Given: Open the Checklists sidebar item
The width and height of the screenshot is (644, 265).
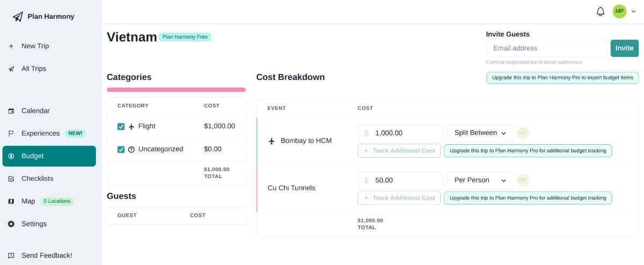Looking at the screenshot, I should (37, 178).
